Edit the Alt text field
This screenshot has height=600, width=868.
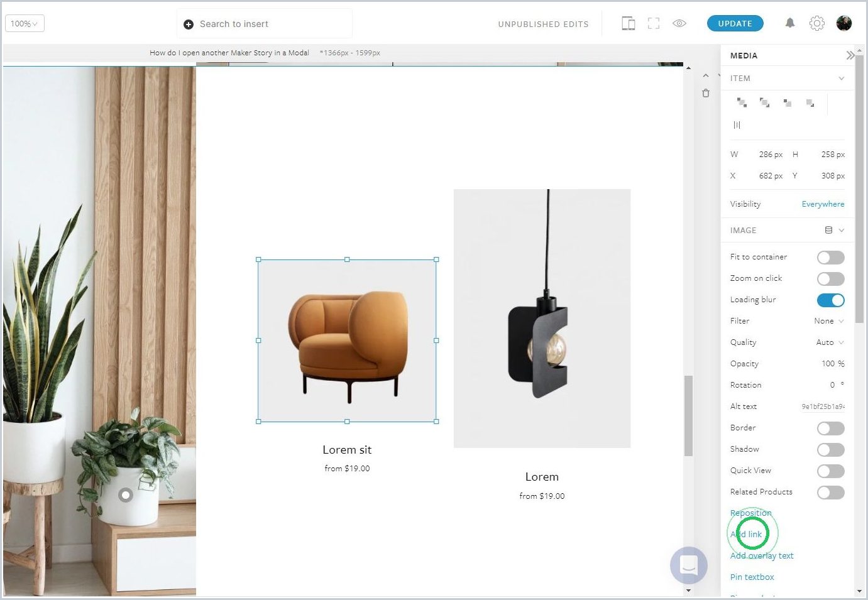click(822, 406)
